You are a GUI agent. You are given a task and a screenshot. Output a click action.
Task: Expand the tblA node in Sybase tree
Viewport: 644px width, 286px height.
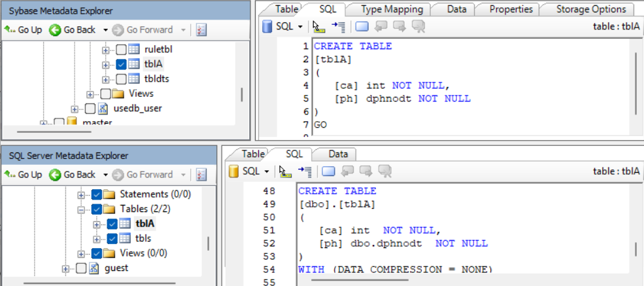[x=106, y=65]
